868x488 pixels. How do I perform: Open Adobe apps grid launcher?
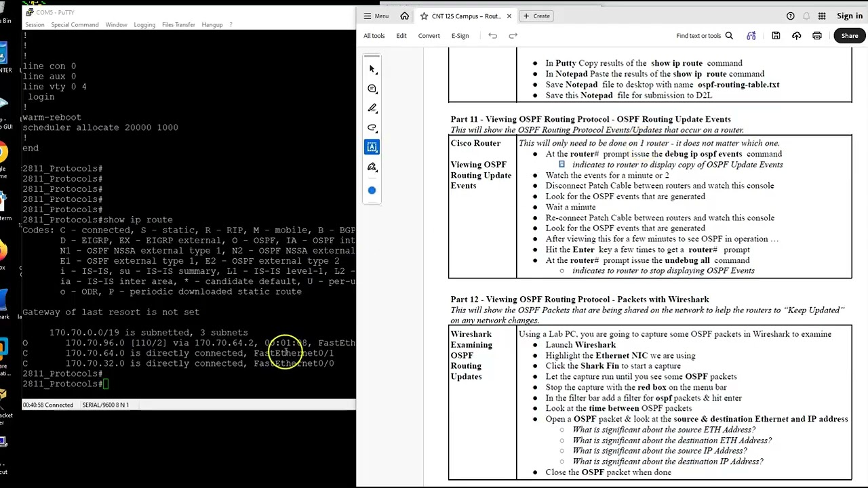[822, 16]
